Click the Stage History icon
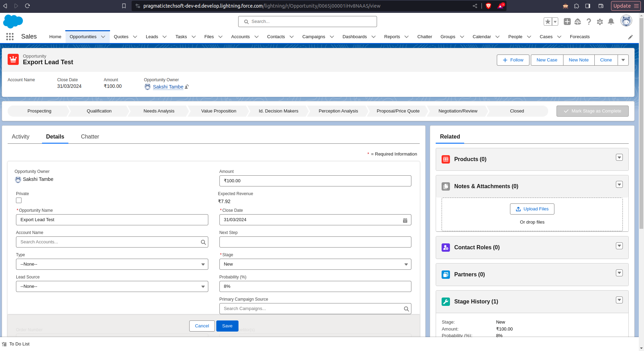This screenshot has width=644, height=351. pos(446,302)
